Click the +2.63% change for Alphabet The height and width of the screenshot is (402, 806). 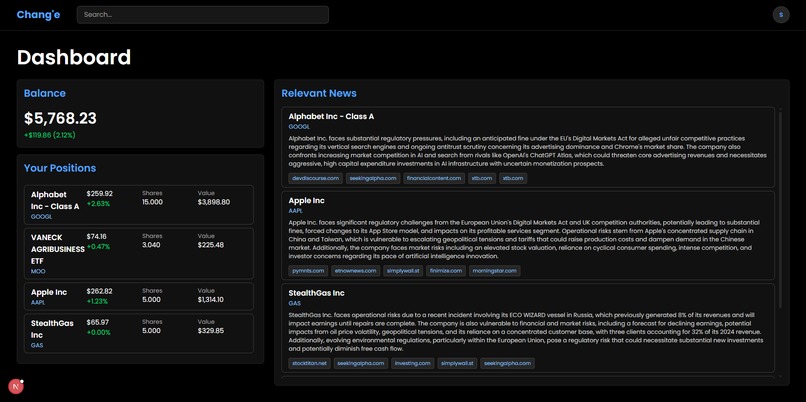point(98,204)
